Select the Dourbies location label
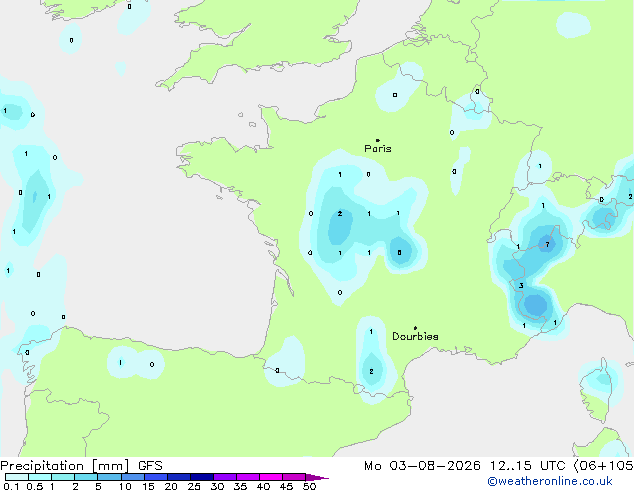Image resolution: width=634 pixels, height=490 pixels. tap(415, 336)
